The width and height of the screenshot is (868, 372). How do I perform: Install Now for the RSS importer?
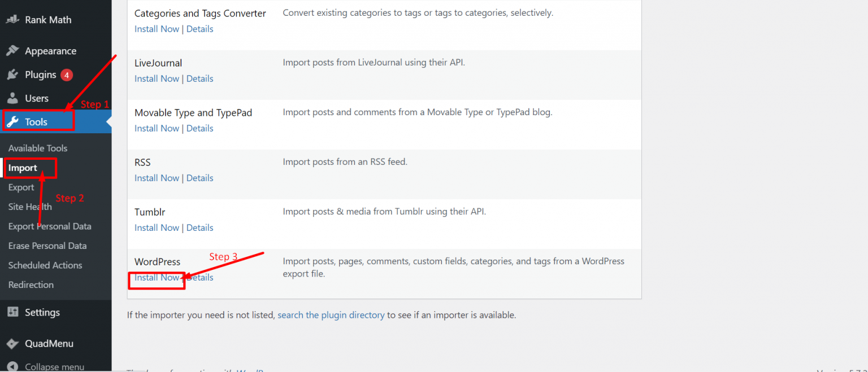pyautogui.click(x=157, y=177)
